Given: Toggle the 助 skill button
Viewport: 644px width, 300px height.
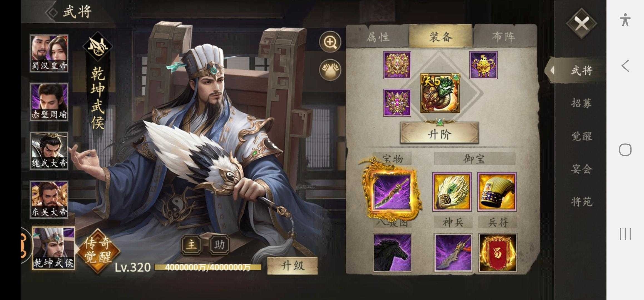Looking at the screenshot, I should click(219, 245).
